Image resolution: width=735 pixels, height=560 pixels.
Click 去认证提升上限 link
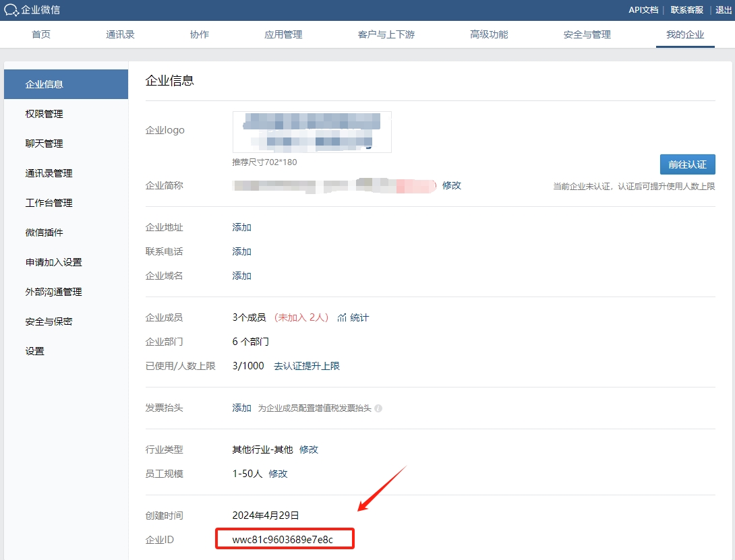(307, 366)
